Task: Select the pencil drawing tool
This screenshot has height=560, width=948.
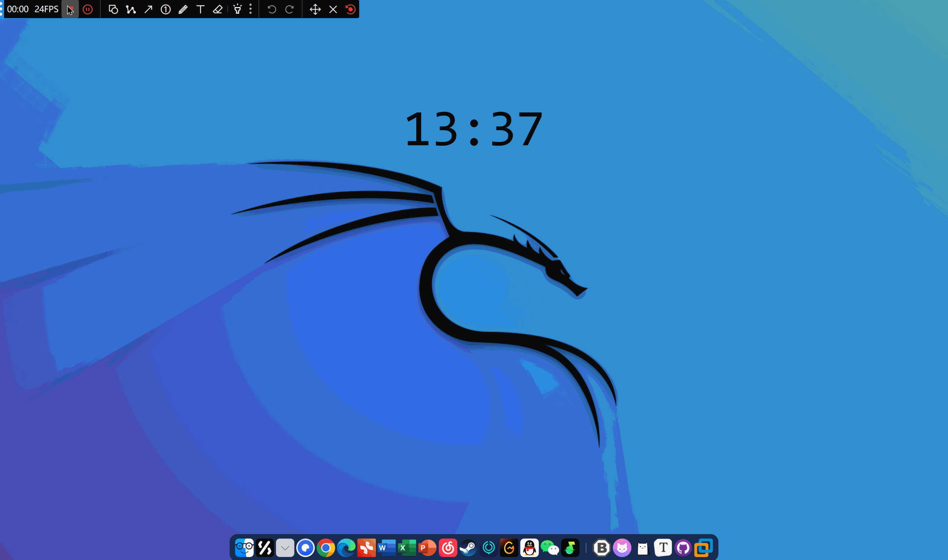Action: tap(183, 10)
